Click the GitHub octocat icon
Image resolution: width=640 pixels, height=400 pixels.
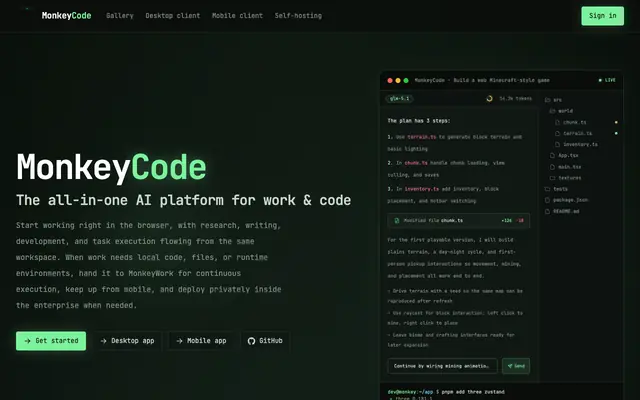251,341
